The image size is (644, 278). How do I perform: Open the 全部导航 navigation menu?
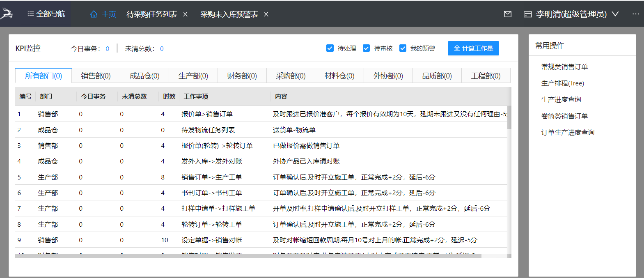pyautogui.click(x=46, y=14)
